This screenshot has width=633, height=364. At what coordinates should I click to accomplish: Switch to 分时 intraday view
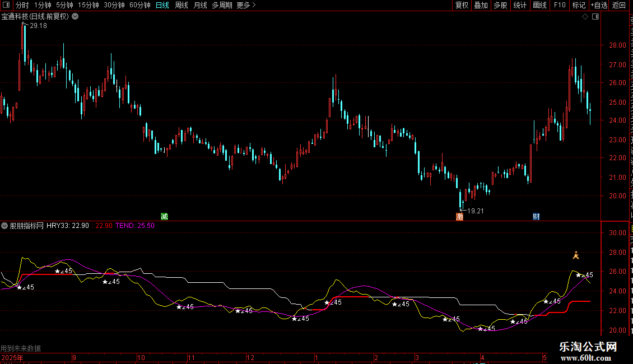click(22, 5)
